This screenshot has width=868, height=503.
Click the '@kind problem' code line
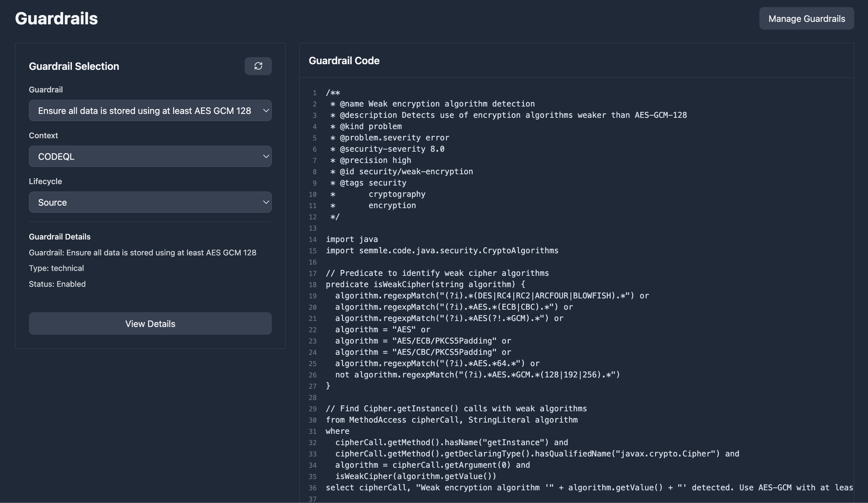click(x=366, y=126)
